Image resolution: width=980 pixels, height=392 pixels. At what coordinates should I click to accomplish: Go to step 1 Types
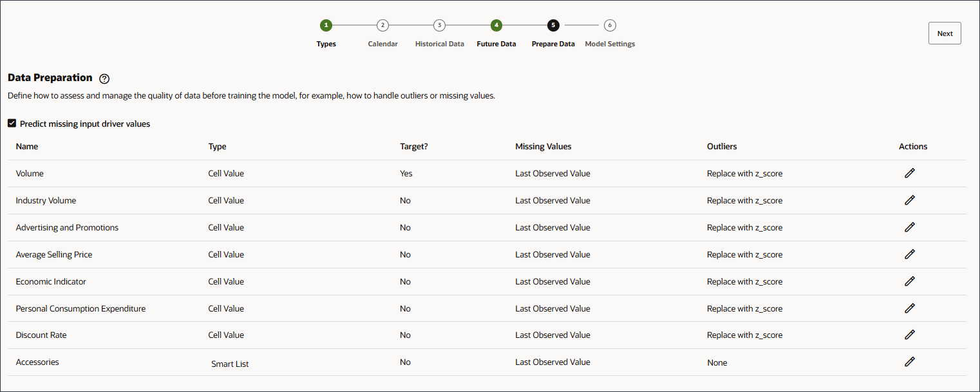coord(326,25)
